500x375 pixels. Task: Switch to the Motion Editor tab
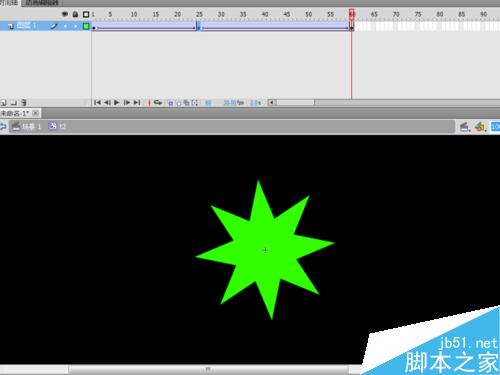pos(42,3)
